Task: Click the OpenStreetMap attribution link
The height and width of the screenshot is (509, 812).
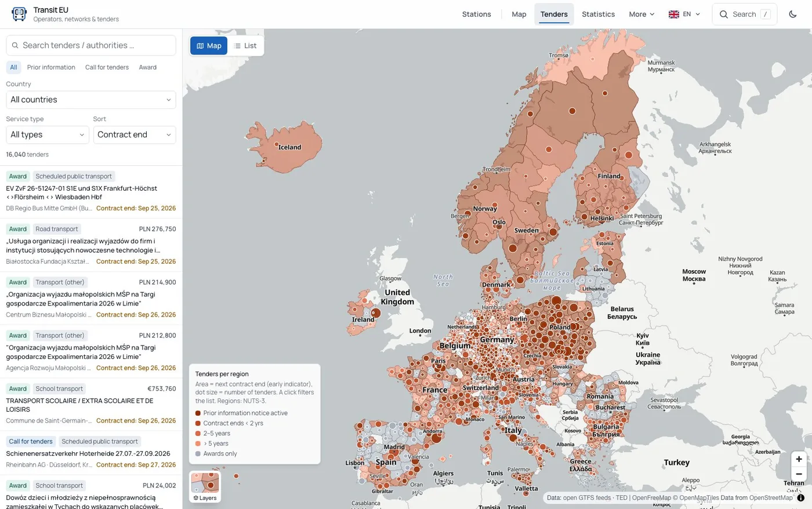Action: click(x=771, y=497)
